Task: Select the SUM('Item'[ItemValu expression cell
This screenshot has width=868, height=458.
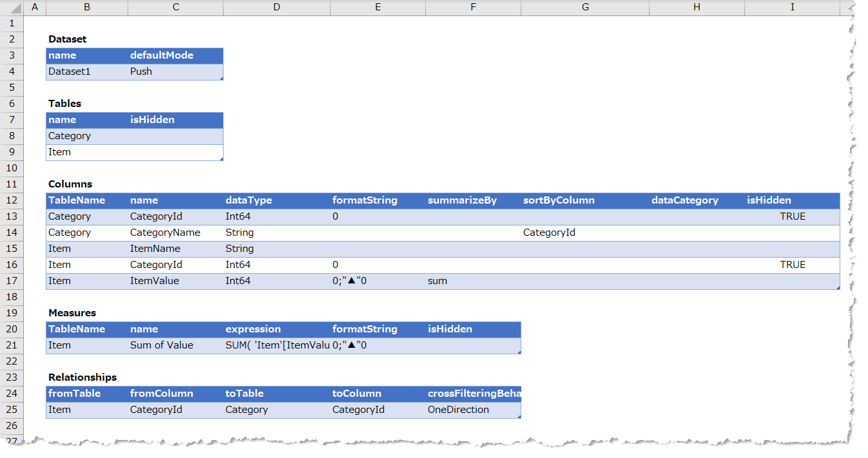Action: [271, 345]
